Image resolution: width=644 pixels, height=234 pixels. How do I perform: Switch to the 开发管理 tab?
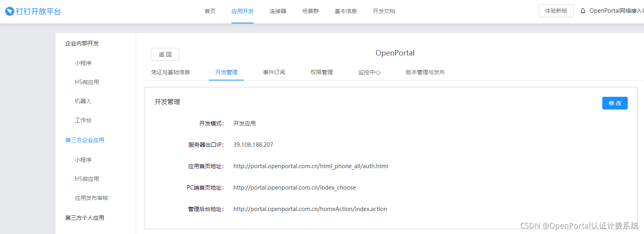(x=226, y=72)
